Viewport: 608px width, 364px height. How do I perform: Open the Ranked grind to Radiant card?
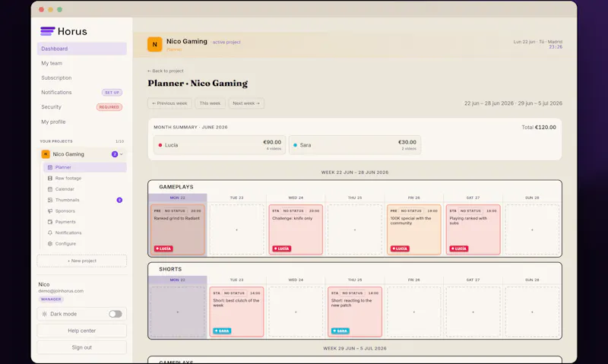[x=178, y=229]
